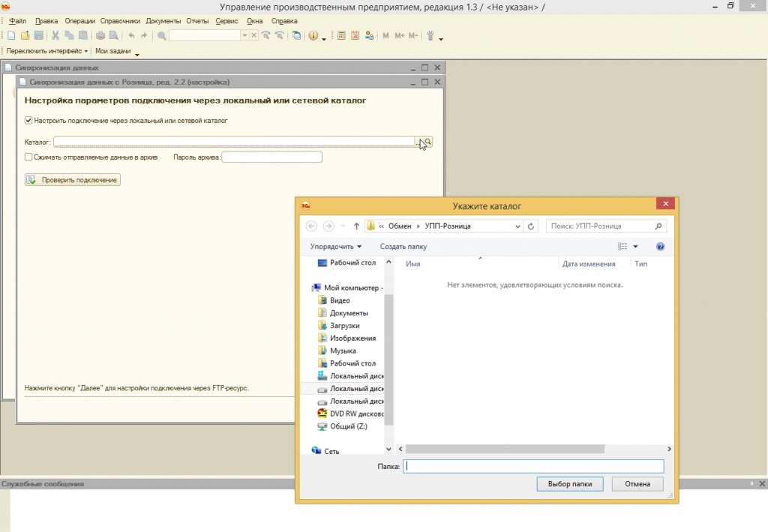Click the calculator icon in the toolbar
This screenshot has width=768, height=532.
(341, 35)
